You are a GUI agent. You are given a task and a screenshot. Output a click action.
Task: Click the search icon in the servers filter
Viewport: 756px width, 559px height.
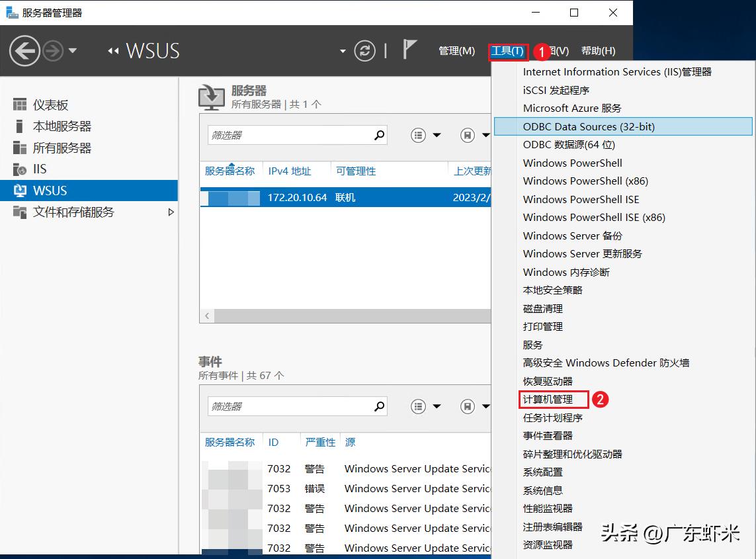point(380,135)
